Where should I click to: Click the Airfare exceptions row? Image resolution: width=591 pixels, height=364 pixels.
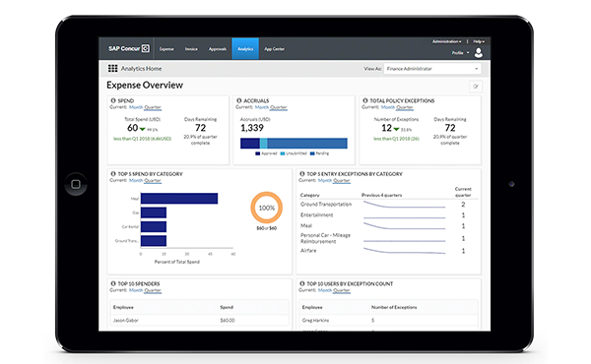coord(389,250)
